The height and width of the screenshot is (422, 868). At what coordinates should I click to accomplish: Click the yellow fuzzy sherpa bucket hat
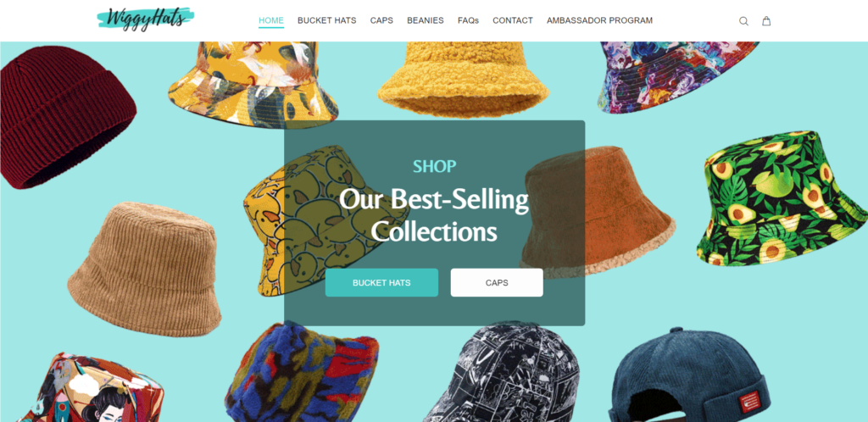[x=463, y=79]
